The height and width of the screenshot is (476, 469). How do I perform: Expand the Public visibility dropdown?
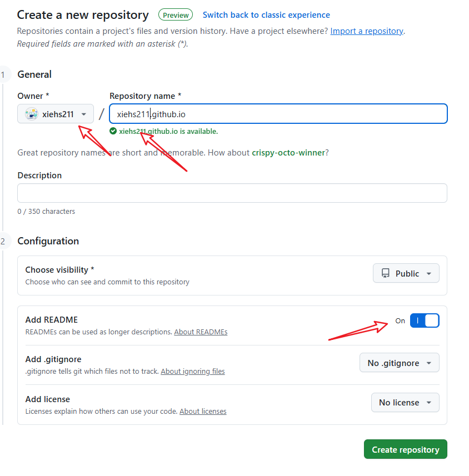click(406, 273)
